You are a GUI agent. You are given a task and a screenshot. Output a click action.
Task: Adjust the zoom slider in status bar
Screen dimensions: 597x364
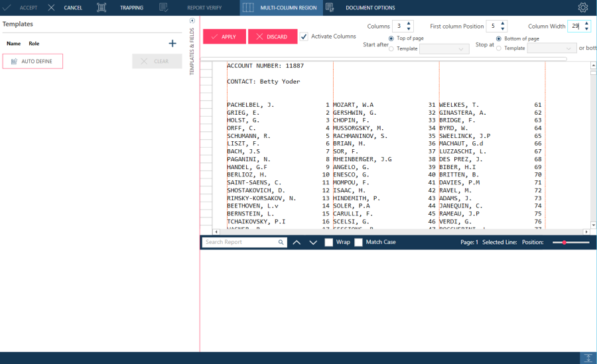(564, 243)
